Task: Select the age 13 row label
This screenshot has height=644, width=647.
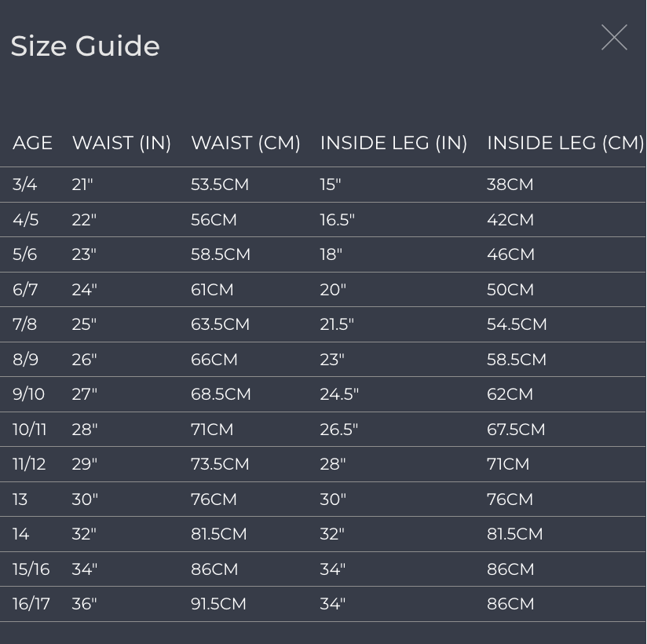Action: (20, 499)
